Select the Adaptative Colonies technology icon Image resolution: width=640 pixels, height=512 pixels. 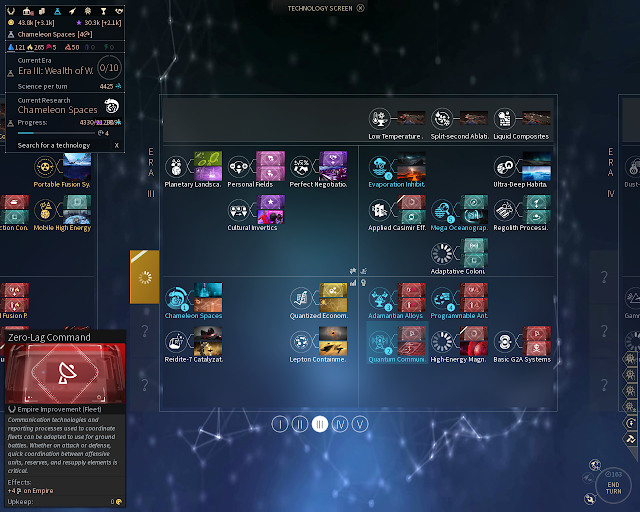click(442, 254)
